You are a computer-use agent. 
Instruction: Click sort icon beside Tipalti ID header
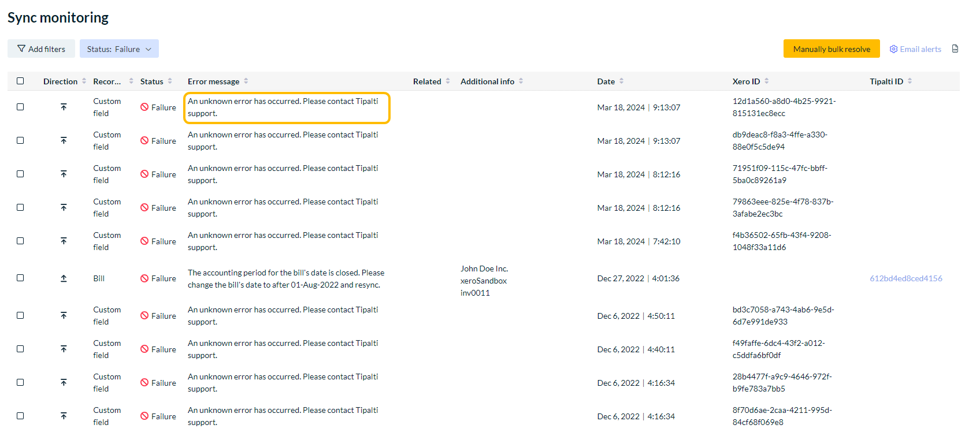point(910,81)
